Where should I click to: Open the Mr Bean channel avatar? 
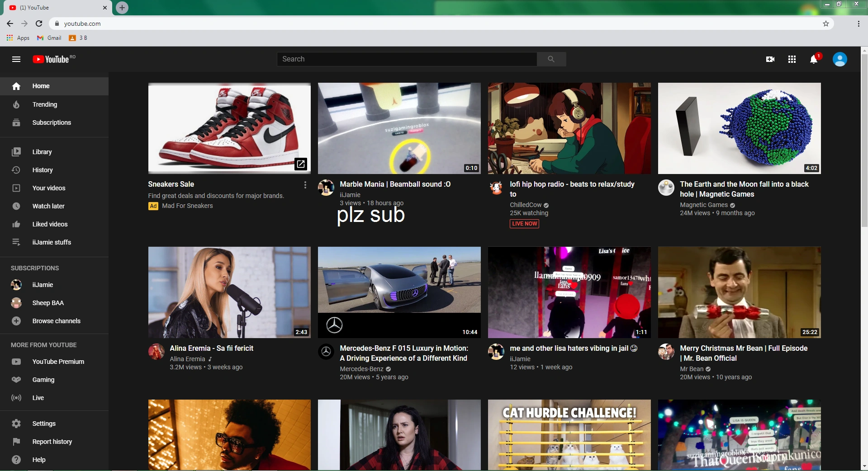click(666, 352)
